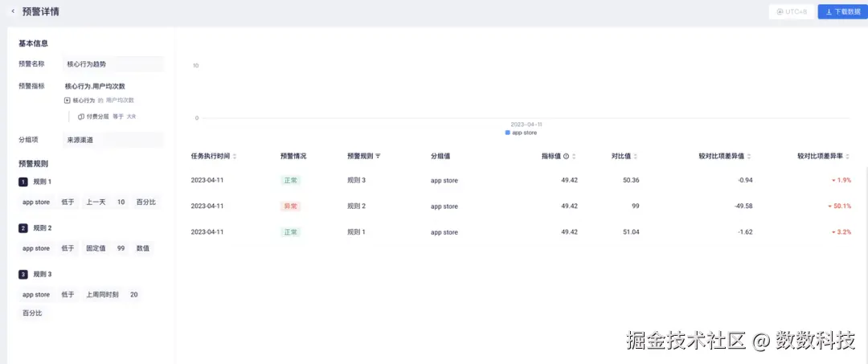
Task: Click the 数值 tag in 规则 2
Action: click(x=143, y=248)
